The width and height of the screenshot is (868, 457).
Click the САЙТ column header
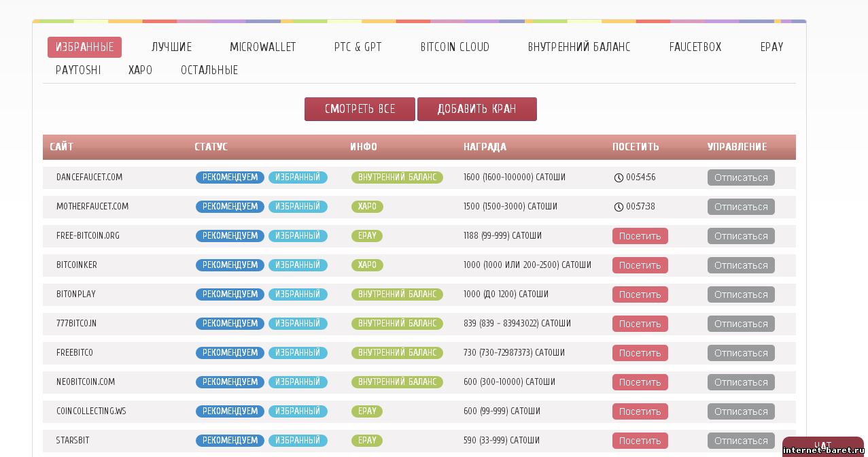(x=61, y=147)
